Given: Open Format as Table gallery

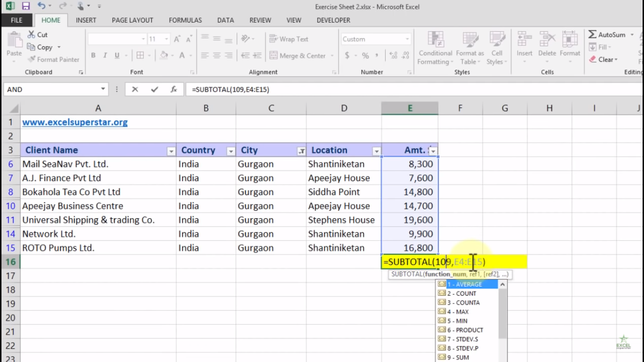Looking at the screenshot, I should click(470, 48).
